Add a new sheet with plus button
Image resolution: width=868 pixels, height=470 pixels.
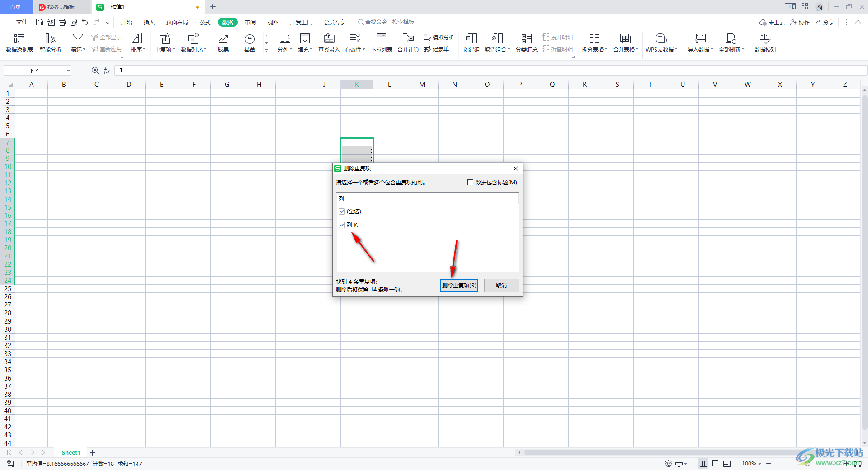[x=93, y=452]
